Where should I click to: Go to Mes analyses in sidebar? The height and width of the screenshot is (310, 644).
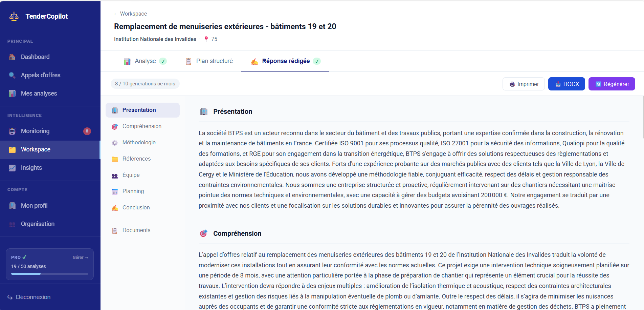click(39, 94)
